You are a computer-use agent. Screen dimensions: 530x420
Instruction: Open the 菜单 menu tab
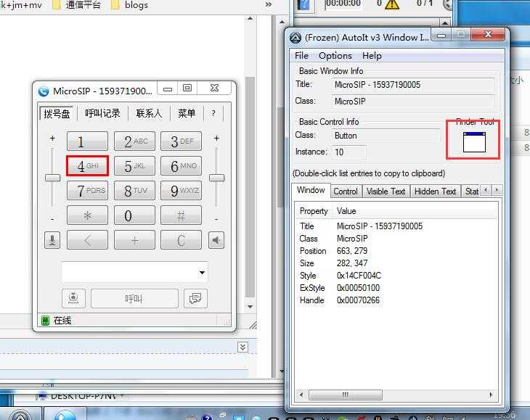click(x=187, y=113)
